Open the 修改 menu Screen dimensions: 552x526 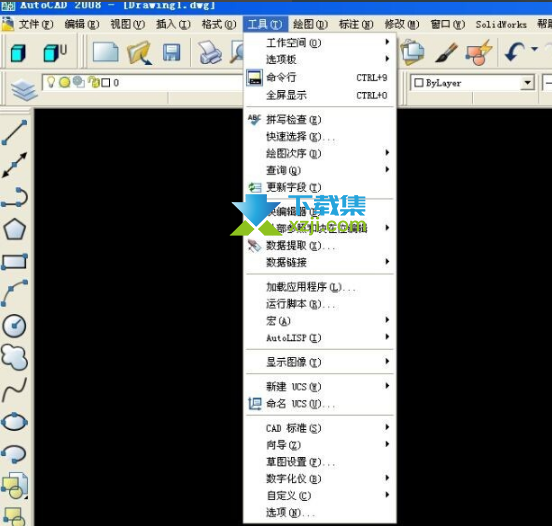pos(402,24)
